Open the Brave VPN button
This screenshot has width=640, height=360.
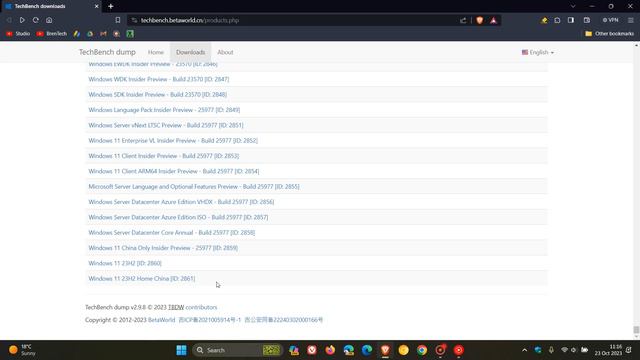pos(610,20)
